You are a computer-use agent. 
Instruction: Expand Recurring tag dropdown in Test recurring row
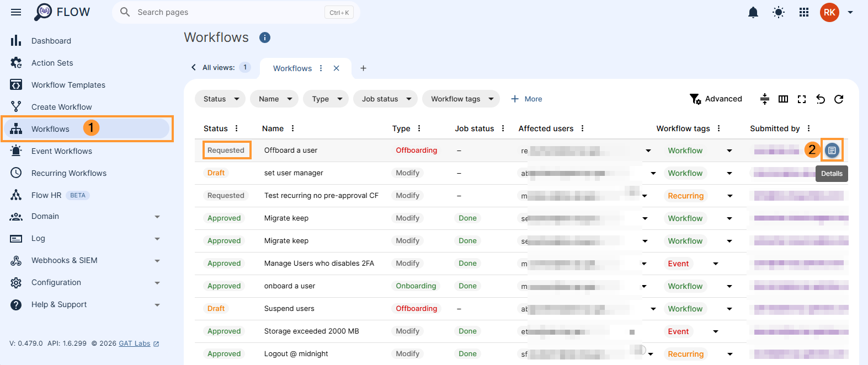[x=730, y=196]
